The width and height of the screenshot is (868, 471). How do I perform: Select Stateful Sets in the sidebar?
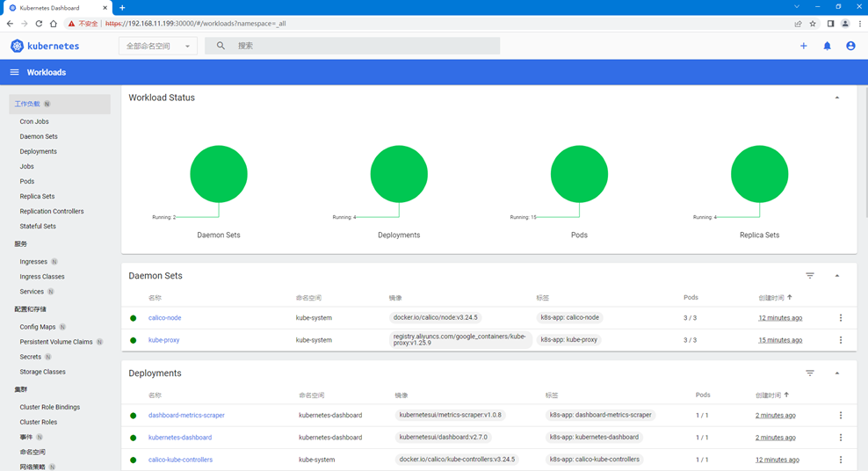pos(38,226)
